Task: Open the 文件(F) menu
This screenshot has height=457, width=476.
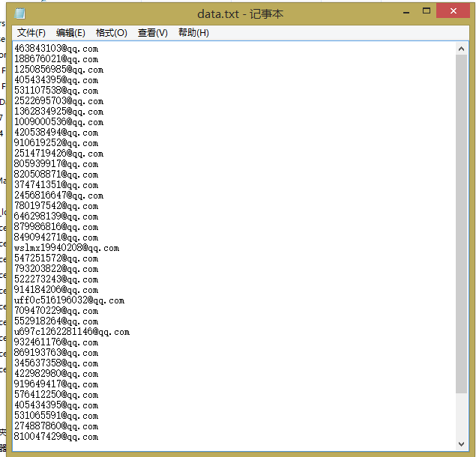Action: coord(31,33)
